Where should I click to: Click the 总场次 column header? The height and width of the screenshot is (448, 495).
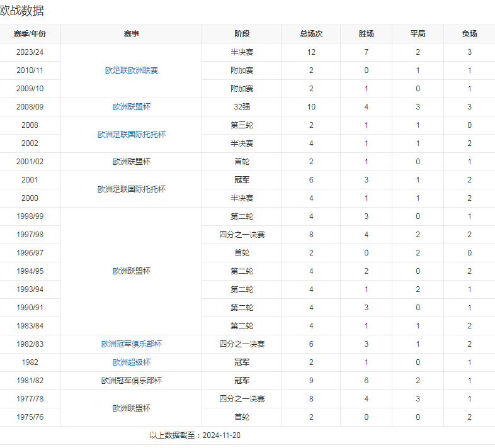pyautogui.click(x=311, y=34)
